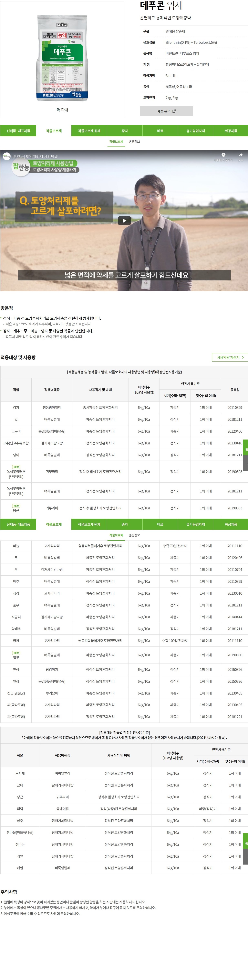Image resolution: width=248 pixels, height=980 pixels.
Task: Click the 비펜트린·터부포스 입제 item name
Action: [182, 53]
